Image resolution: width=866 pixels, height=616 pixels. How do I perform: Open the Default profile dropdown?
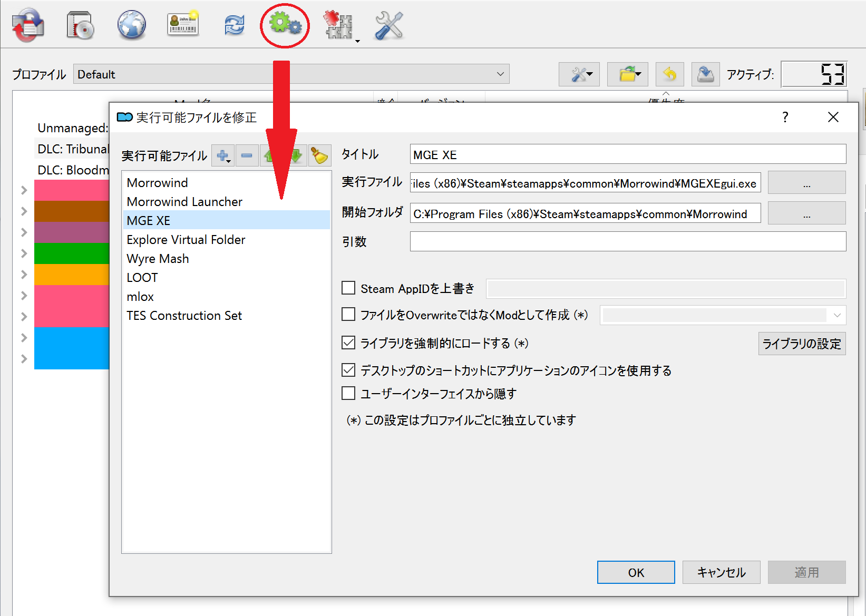click(x=291, y=74)
